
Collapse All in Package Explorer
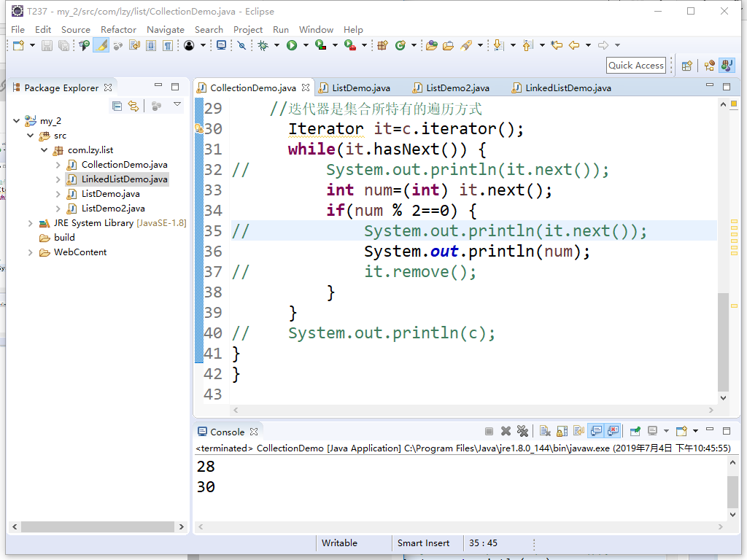click(117, 106)
